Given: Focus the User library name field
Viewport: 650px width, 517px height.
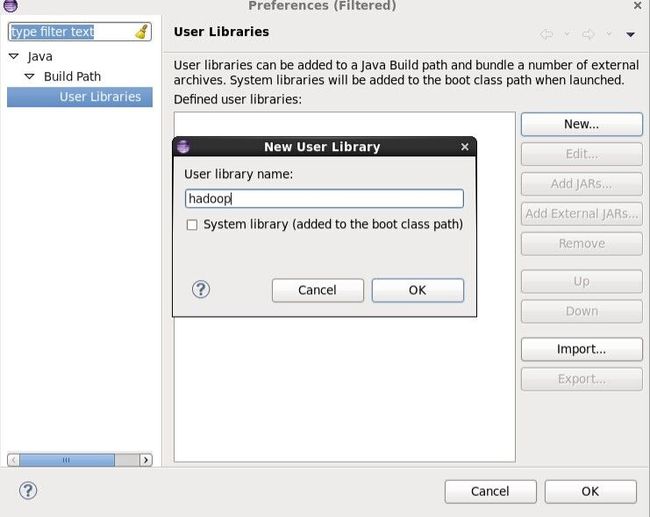Looking at the screenshot, I should 324,199.
